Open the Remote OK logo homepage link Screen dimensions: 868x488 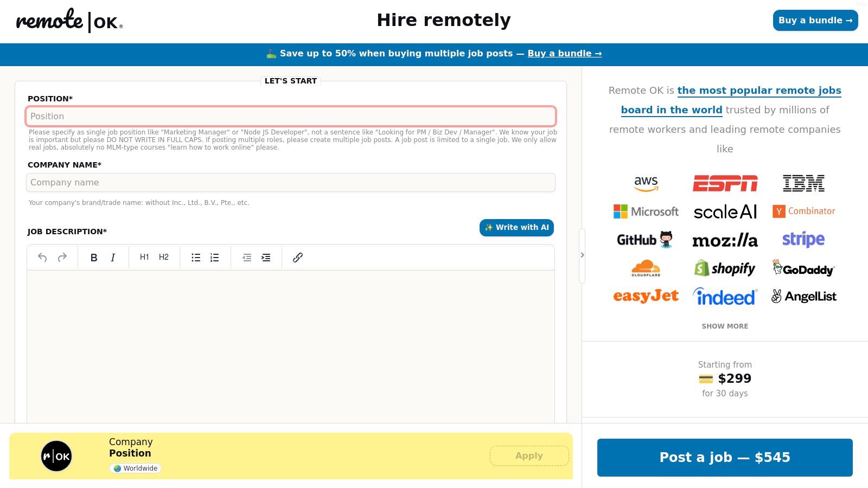click(x=69, y=21)
